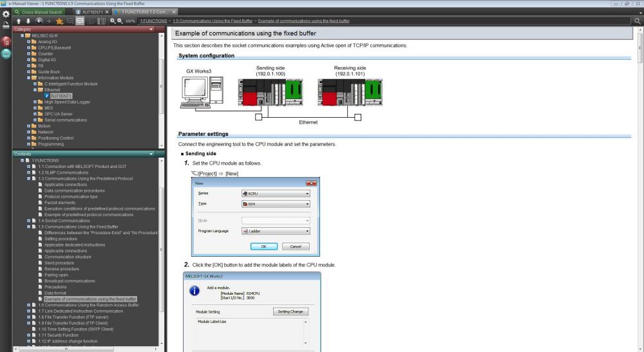The width and height of the screenshot is (644, 352).
Task: Expand the Motion folder
Action: click(29, 126)
